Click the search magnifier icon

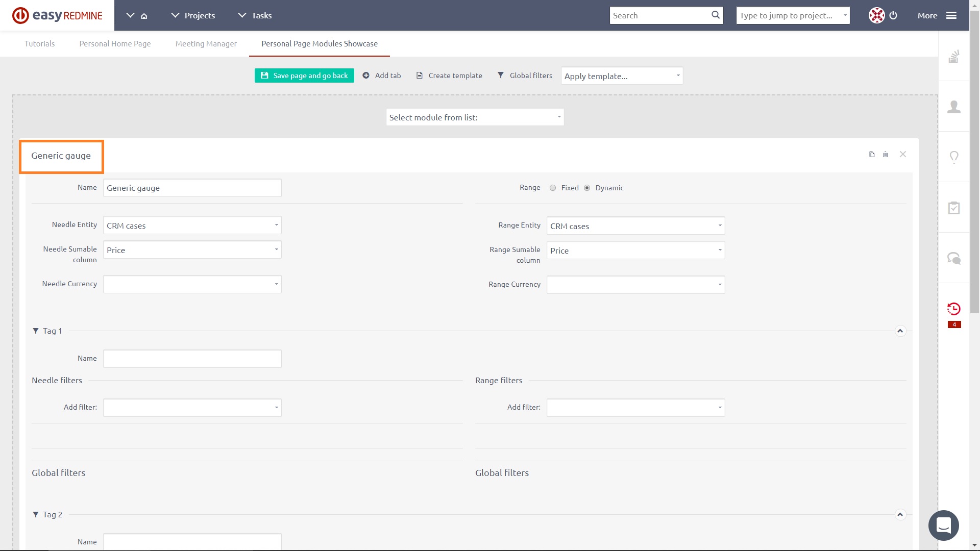716,15
